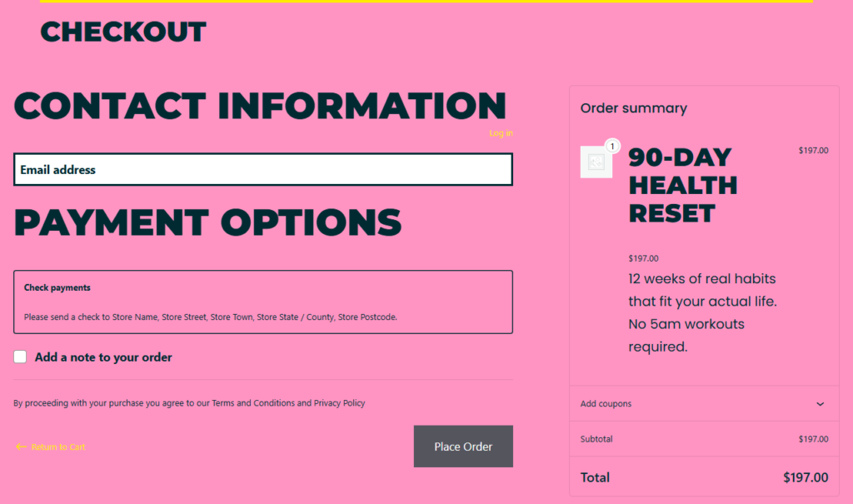Click the Subtotal row in order summary

(704, 439)
